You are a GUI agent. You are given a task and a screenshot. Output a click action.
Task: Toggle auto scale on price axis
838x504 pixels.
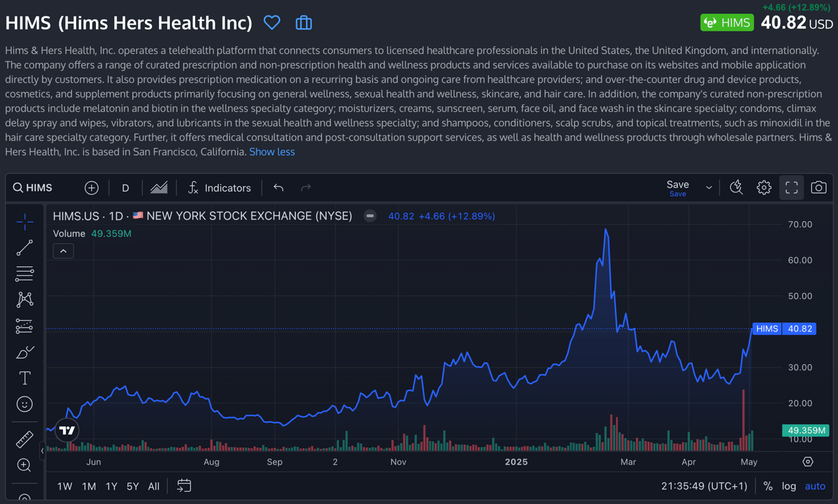pos(815,486)
